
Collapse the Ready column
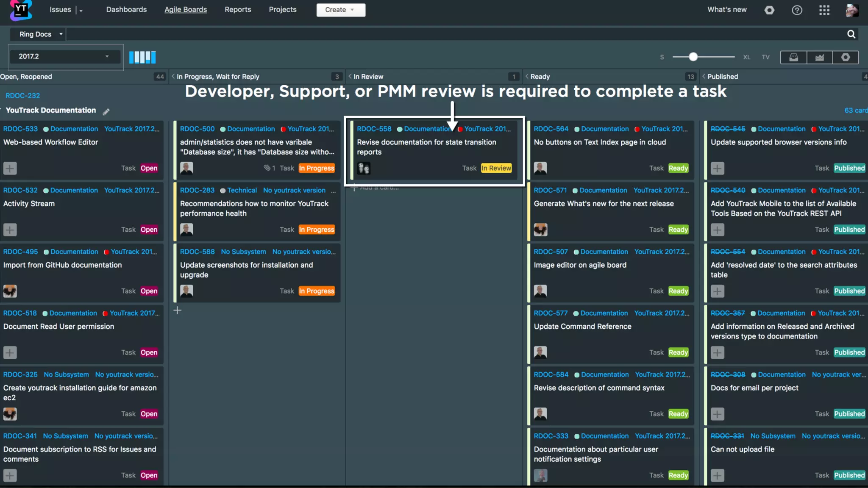[527, 76]
